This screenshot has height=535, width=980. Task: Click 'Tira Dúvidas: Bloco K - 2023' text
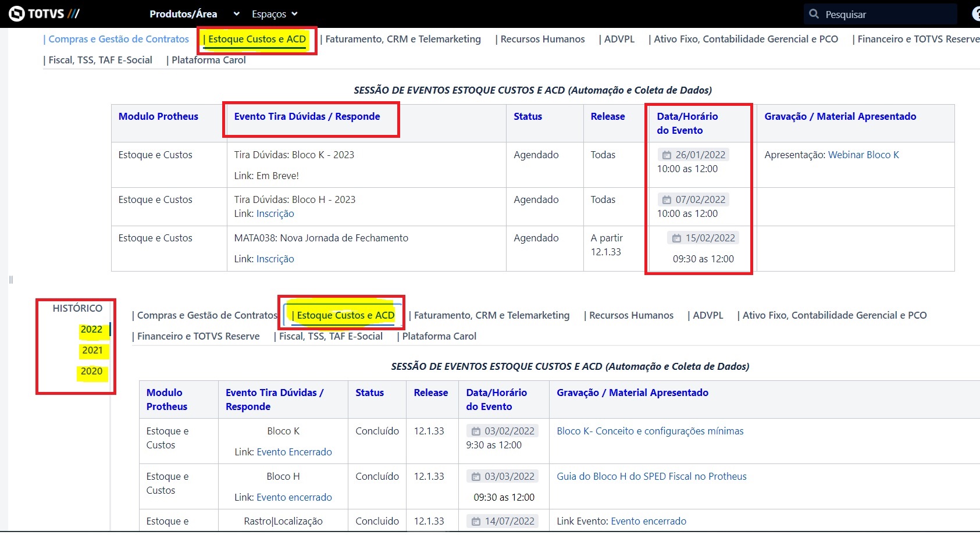(294, 155)
